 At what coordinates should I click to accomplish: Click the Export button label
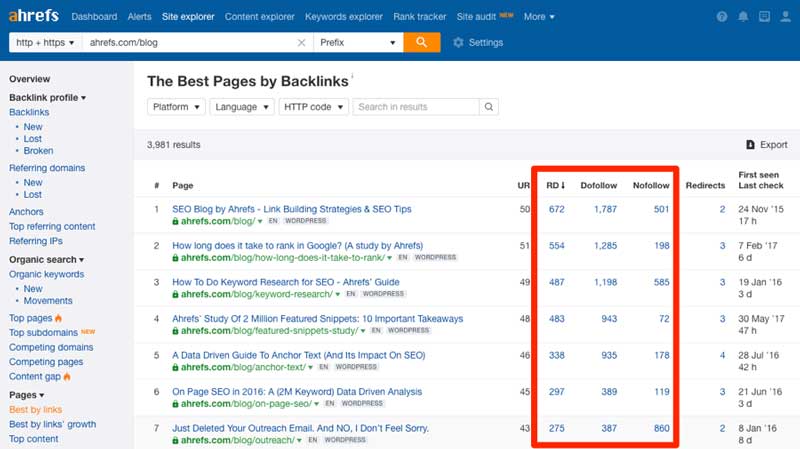773,145
